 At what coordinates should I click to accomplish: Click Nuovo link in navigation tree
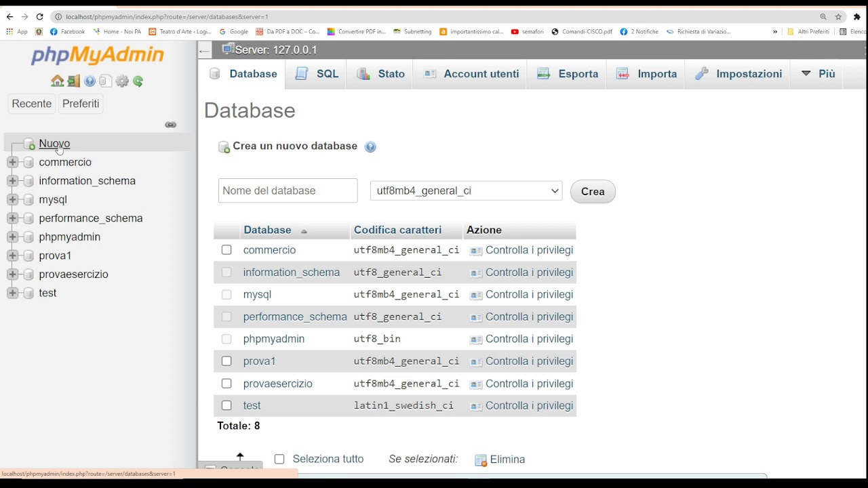pos(54,144)
